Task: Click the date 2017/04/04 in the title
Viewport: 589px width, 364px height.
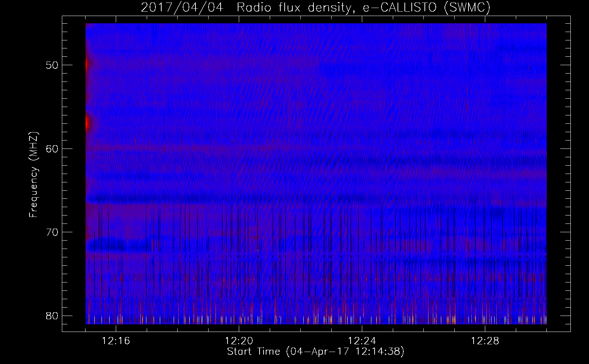Action: (182, 8)
